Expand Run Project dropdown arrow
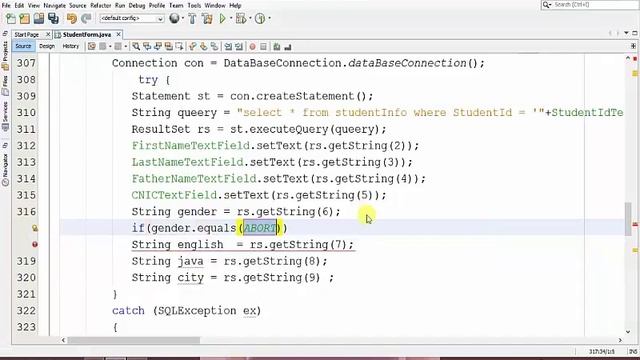This screenshot has width=640, height=360. coord(231,18)
